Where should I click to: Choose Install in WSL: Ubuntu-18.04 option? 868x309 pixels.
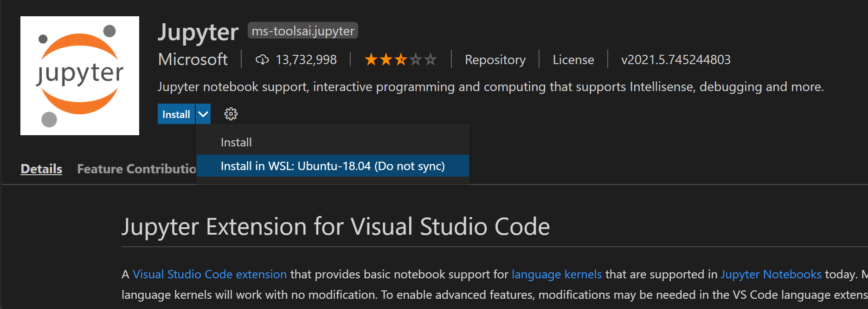332,166
